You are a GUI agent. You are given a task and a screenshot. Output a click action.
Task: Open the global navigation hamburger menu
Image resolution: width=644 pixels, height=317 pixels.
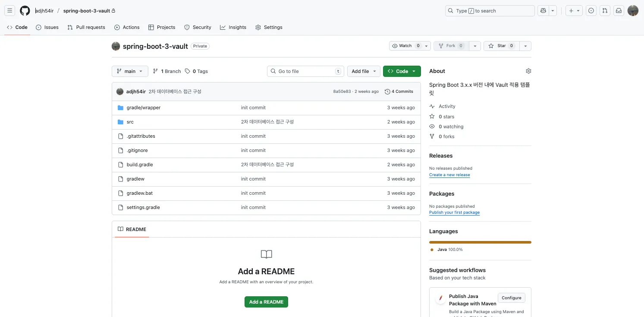tap(10, 11)
